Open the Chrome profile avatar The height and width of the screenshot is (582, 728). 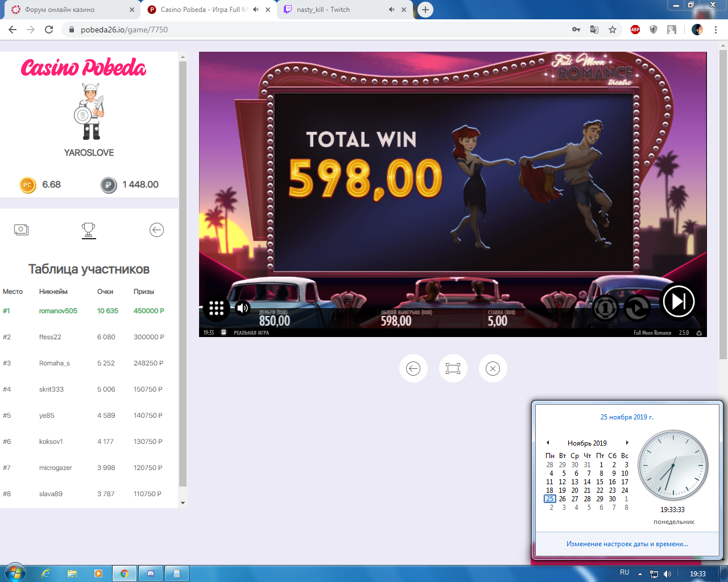697,30
